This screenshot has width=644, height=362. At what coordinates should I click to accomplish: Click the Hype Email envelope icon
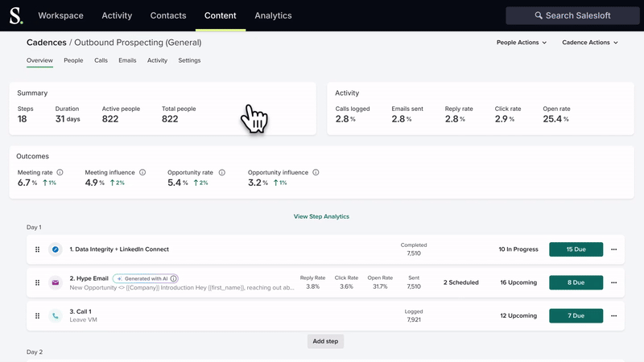[x=55, y=282]
